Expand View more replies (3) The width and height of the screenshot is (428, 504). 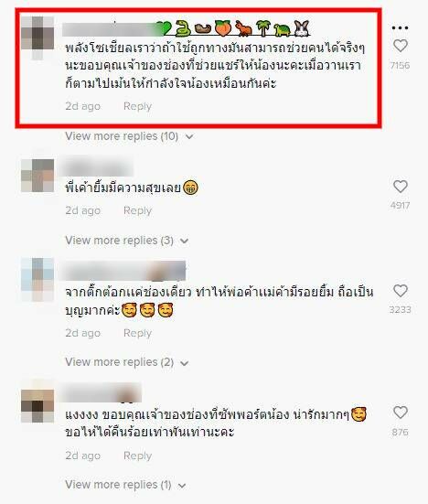[x=127, y=241]
